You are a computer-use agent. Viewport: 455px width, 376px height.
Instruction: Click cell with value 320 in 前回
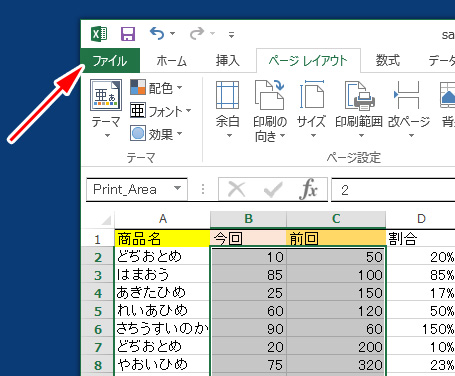336,365
